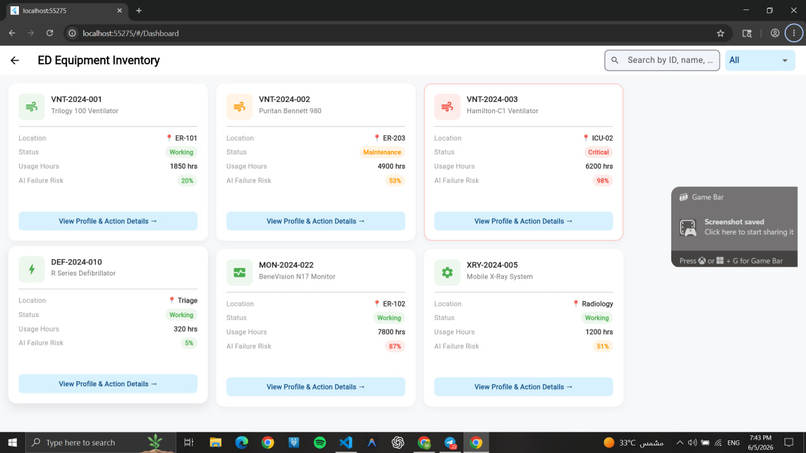Click the BeneVision N17 Monitor name

point(297,276)
